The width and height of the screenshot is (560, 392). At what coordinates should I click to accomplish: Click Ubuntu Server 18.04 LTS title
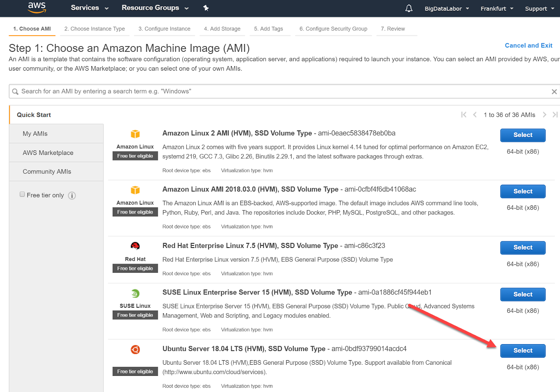(244, 349)
